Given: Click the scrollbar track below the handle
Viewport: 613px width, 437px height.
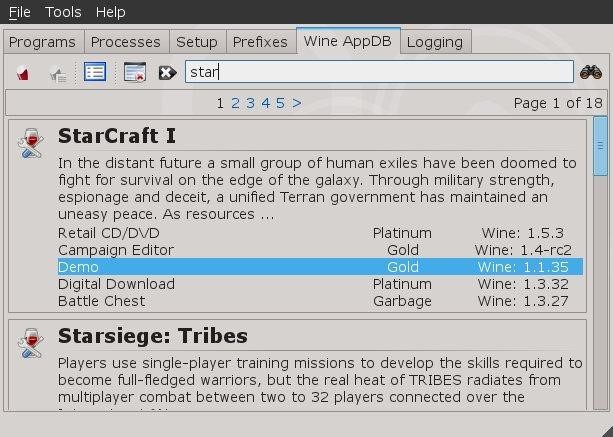Looking at the screenshot, I should pyautogui.click(x=600, y=292).
